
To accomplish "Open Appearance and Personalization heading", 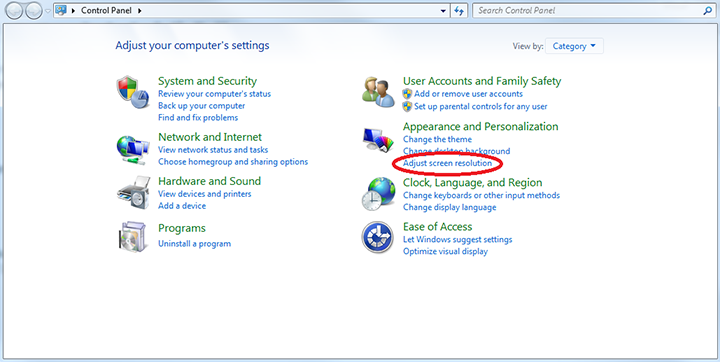I will [481, 126].
